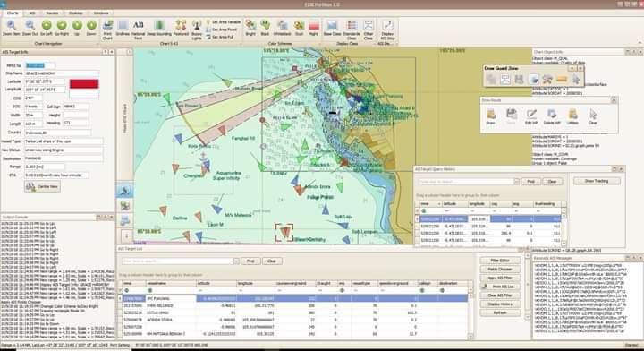Click the Filter Editor button
The height and width of the screenshot is (351, 644).
click(x=500, y=261)
